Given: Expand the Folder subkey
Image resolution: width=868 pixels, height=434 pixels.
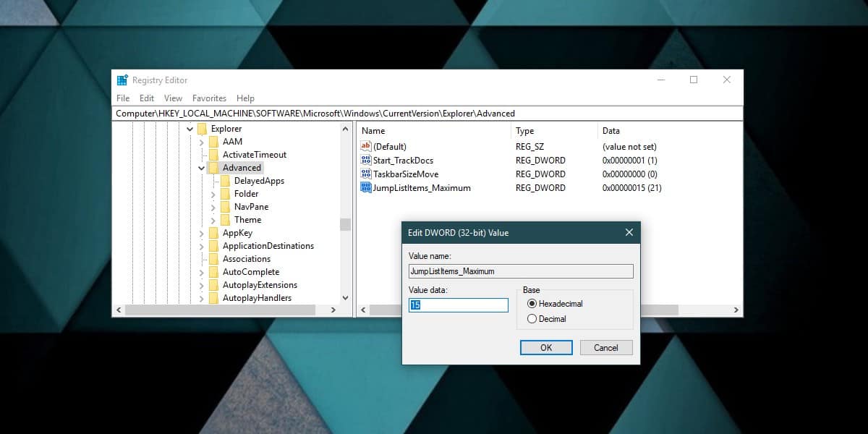Looking at the screenshot, I should 213,194.
